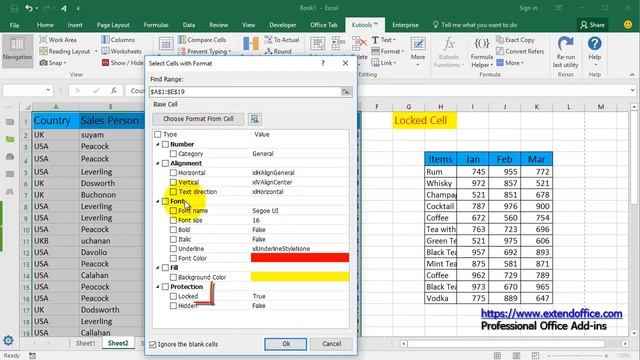
Task: Collapse the Fill group
Action: pos(158,268)
